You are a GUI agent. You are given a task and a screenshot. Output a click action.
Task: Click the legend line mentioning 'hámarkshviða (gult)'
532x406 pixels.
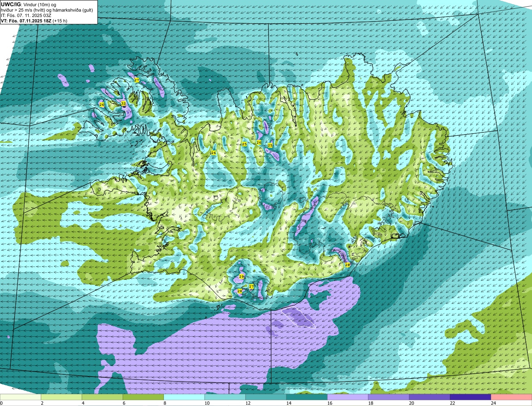pyautogui.click(x=48, y=10)
